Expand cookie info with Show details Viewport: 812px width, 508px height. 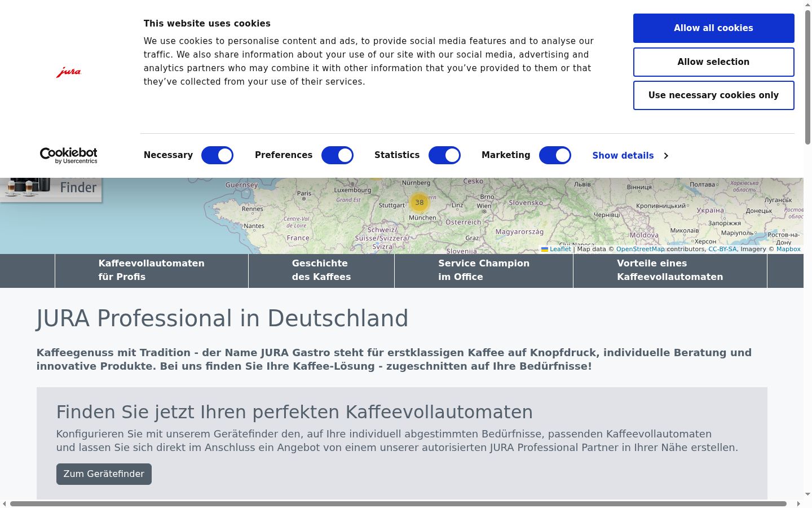(x=630, y=155)
